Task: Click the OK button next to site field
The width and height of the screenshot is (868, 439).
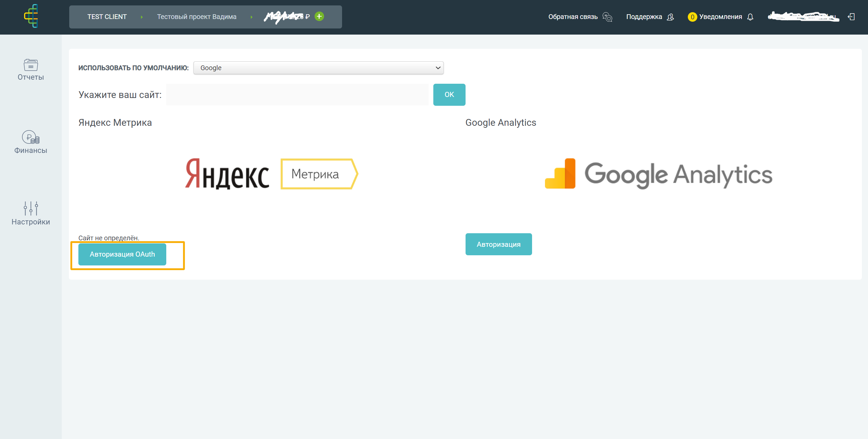Action: [449, 95]
